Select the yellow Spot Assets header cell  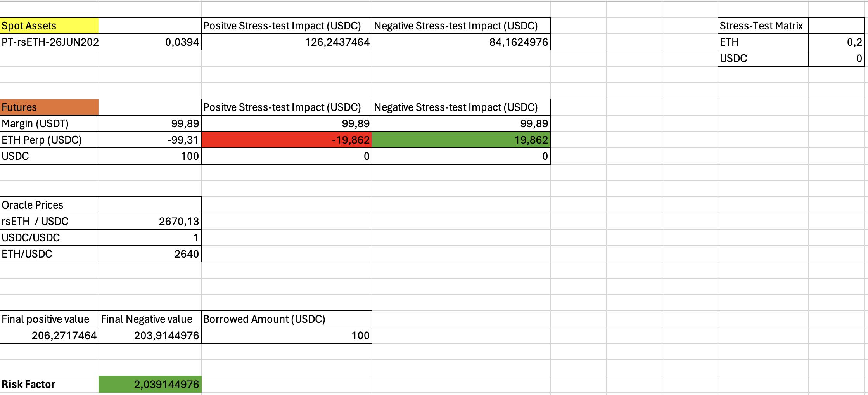pos(49,26)
